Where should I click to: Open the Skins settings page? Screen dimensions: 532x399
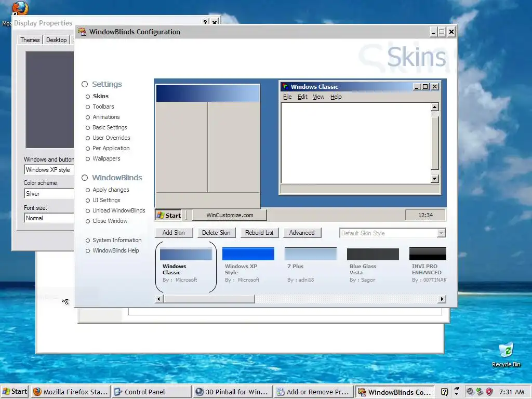(100, 96)
